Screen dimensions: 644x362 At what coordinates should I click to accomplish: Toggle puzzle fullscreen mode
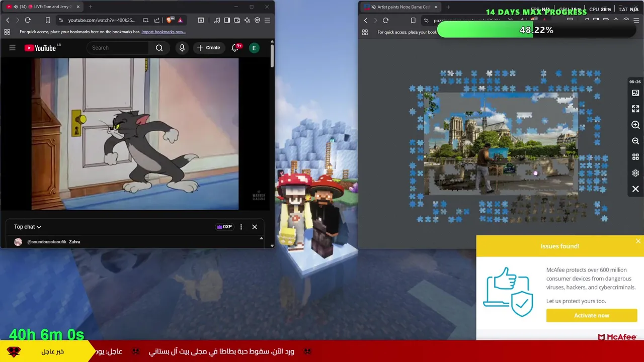coord(635,109)
